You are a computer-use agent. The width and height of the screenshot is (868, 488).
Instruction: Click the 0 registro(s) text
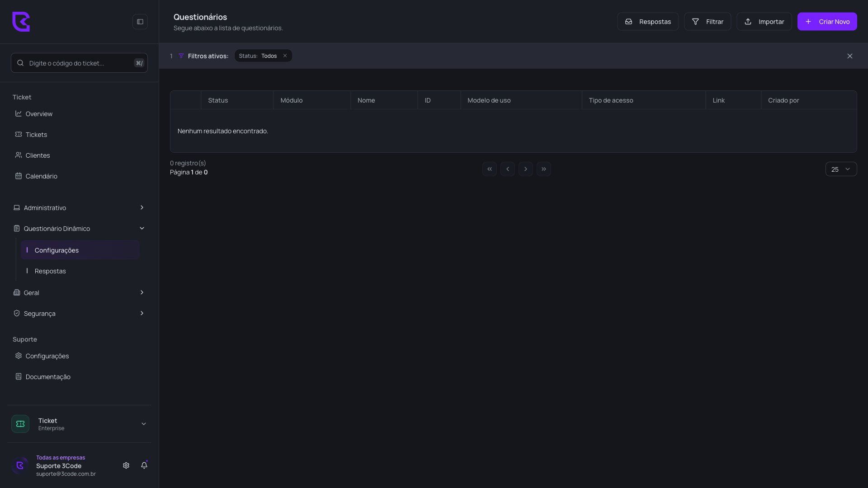click(188, 163)
